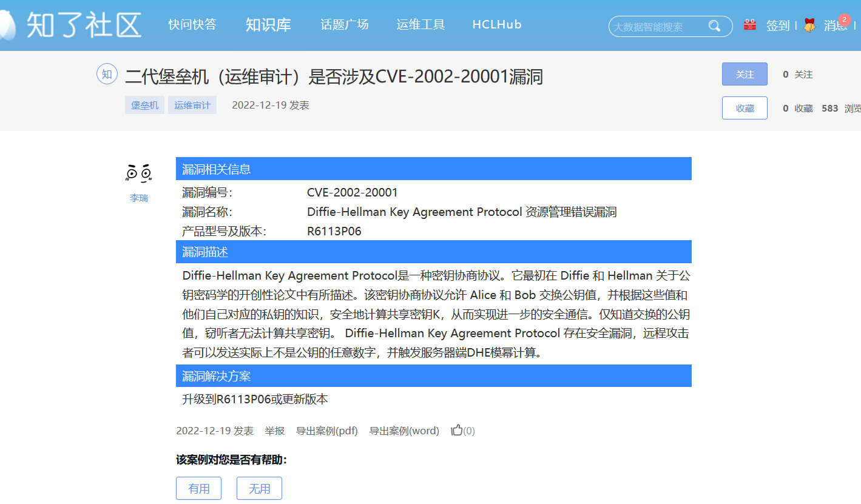Click the thumbs-up like icon

coord(457,431)
